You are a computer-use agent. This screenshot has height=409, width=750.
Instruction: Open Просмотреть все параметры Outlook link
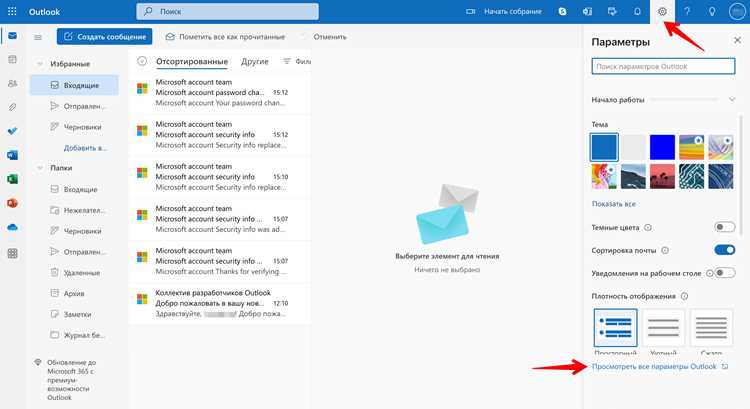(660, 366)
